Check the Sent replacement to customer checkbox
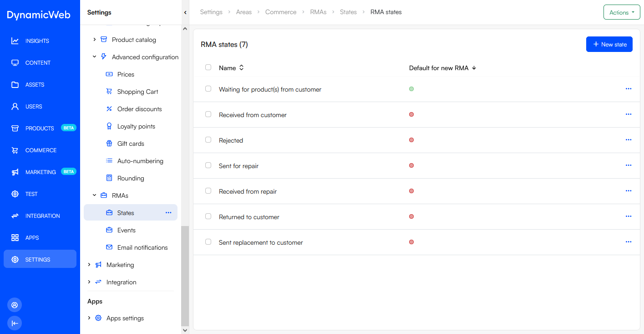644x334 pixels. click(x=208, y=242)
